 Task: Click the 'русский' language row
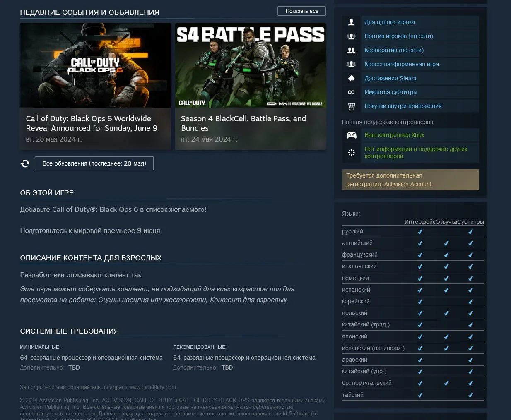click(413, 232)
